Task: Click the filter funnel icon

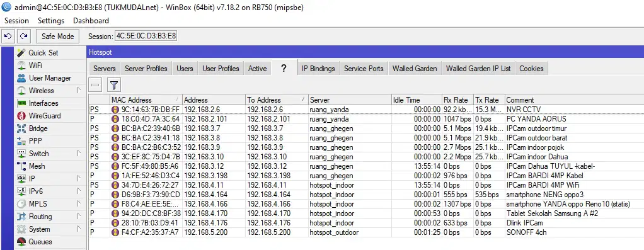Action: [114, 86]
